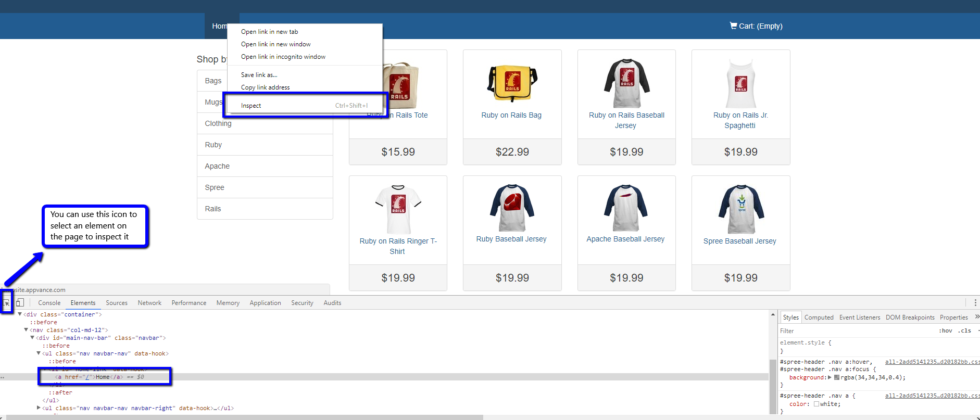Screen dimensions: 980x420
Task: Toggle the device toolbar icon
Action: coord(20,302)
